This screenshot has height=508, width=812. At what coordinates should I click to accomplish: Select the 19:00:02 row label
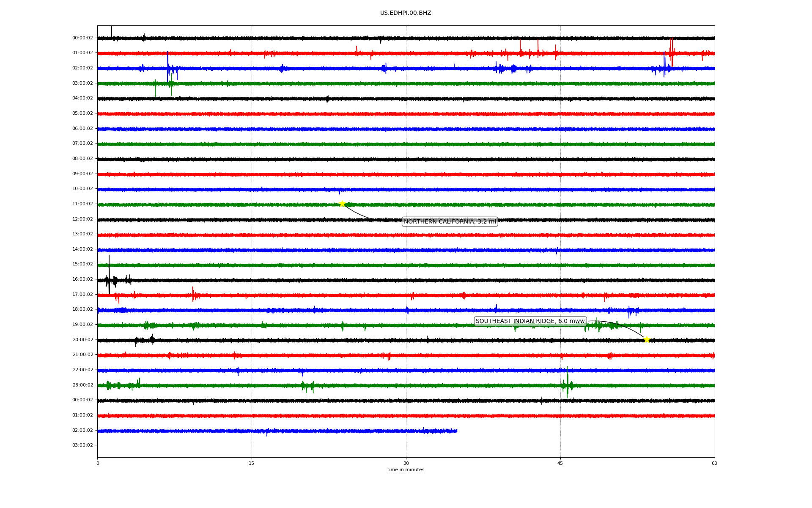[82, 325]
